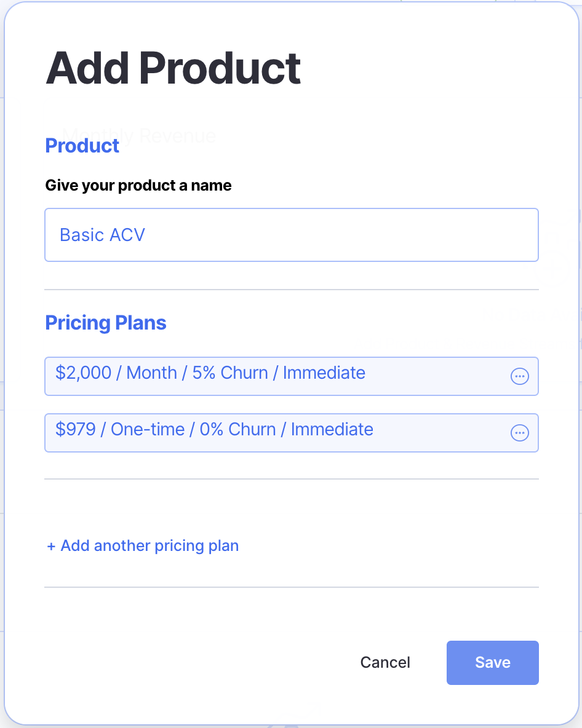582x728 pixels.
Task: Click the Immediate text in the monthly plan
Action: pos(324,373)
